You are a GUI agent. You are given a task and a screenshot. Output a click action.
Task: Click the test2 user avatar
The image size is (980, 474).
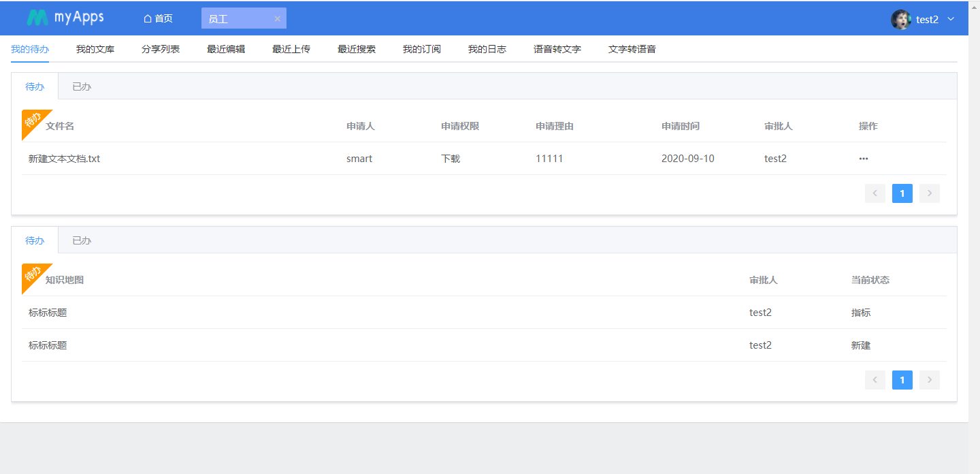pos(900,19)
